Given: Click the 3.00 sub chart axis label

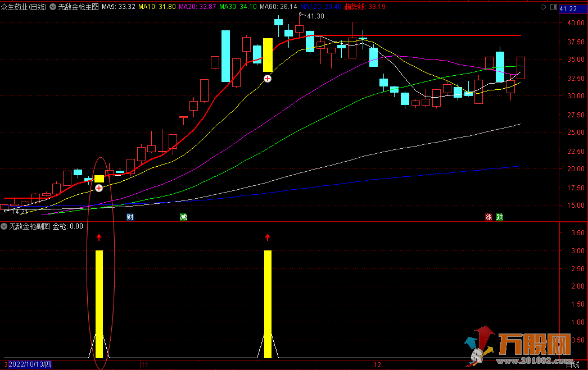Looking at the screenshot, I should tap(577, 251).
